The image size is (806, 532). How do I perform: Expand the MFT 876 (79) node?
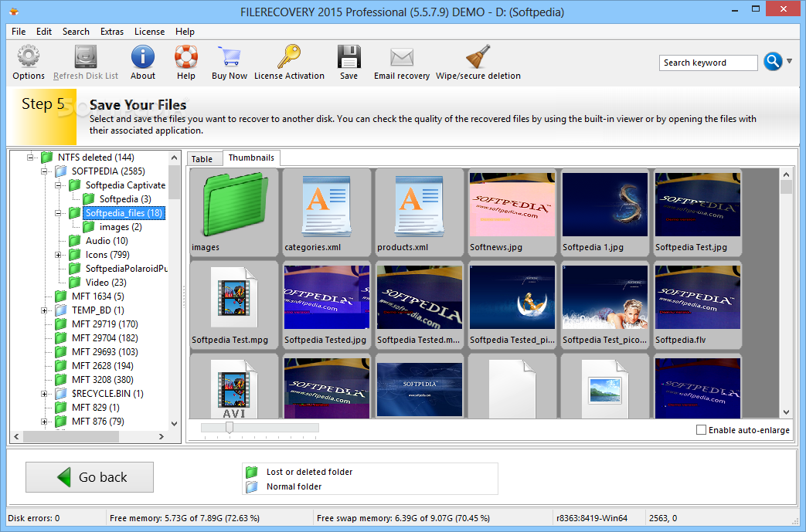click(x=44, y=421)
